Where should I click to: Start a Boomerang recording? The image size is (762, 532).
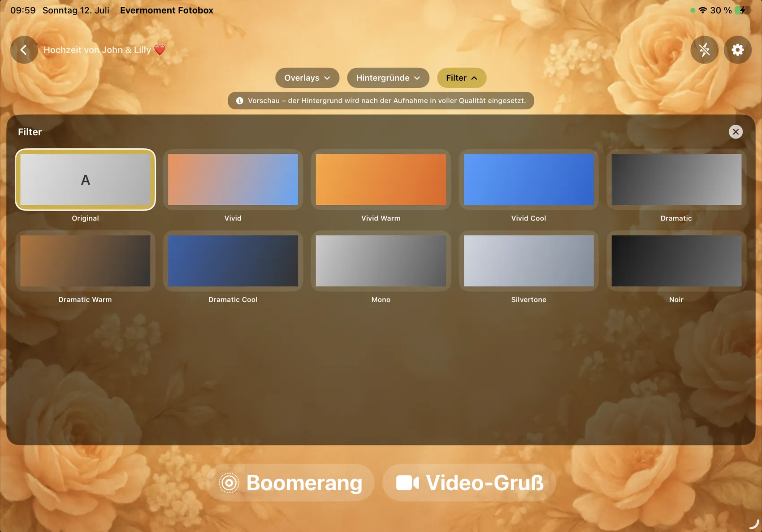(x=290, y=483)
